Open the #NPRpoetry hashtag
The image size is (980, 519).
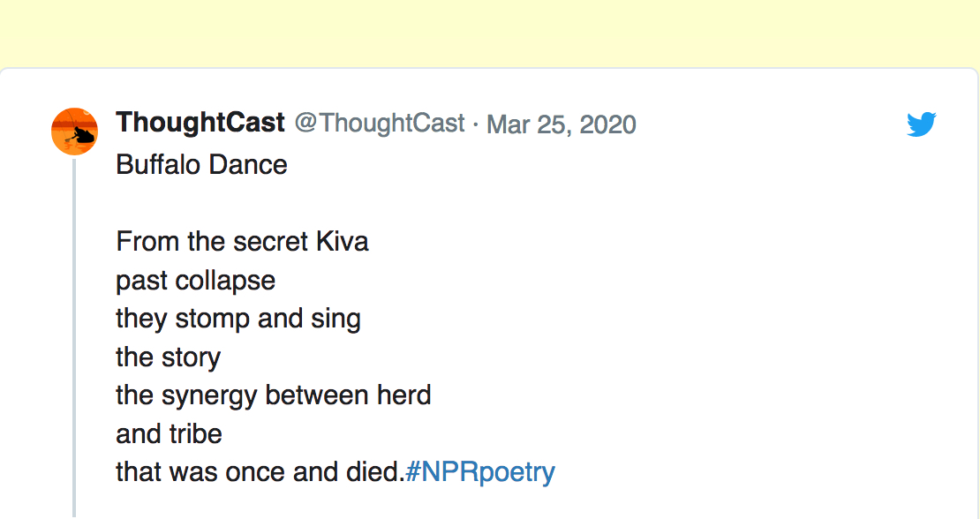tap(480, 472)
